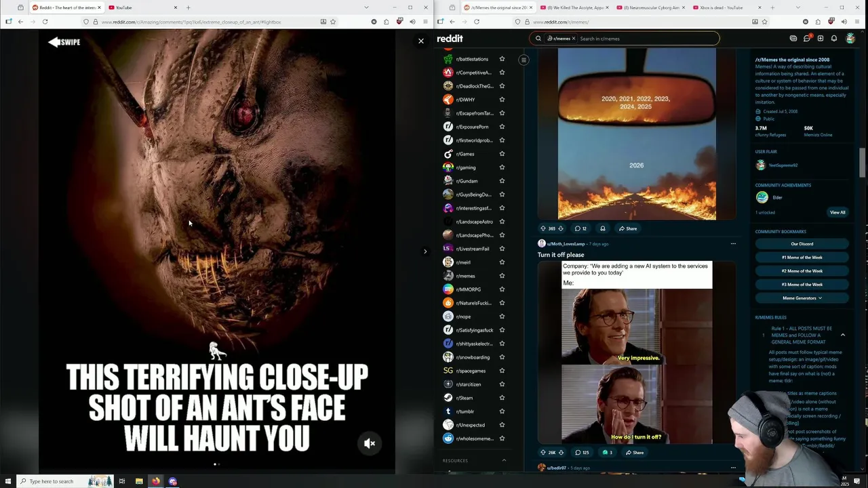This screenshot has width=868, height=488.
Task: Open Reddit create post icon
Action: click(x=821, y=39)
